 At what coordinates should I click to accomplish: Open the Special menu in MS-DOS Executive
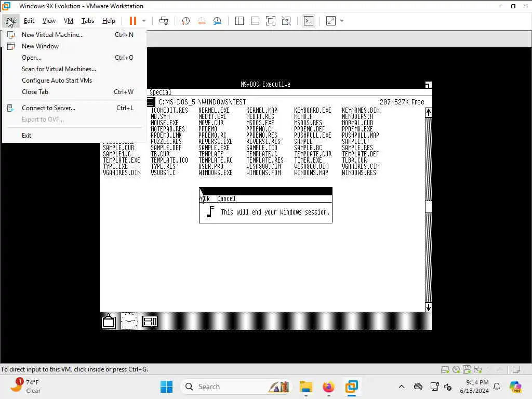161,92
